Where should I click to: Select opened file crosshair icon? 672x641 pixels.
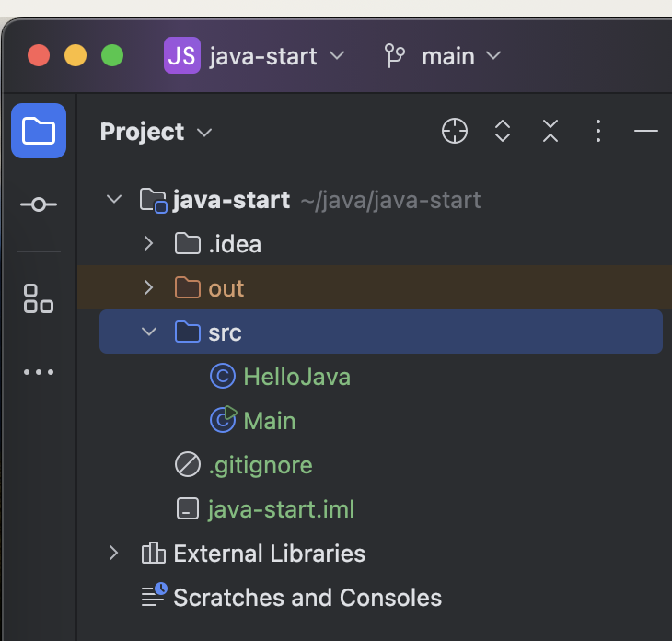click(x=455, y=132)
